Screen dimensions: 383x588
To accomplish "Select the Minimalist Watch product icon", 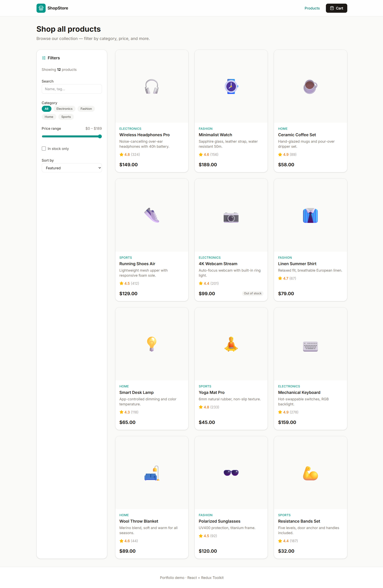I will tap(231, 87).
